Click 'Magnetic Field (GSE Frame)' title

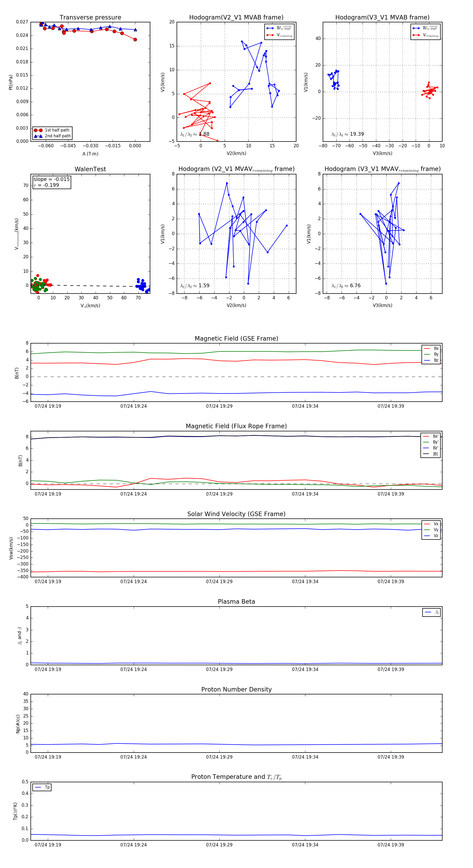pos(236,339)
